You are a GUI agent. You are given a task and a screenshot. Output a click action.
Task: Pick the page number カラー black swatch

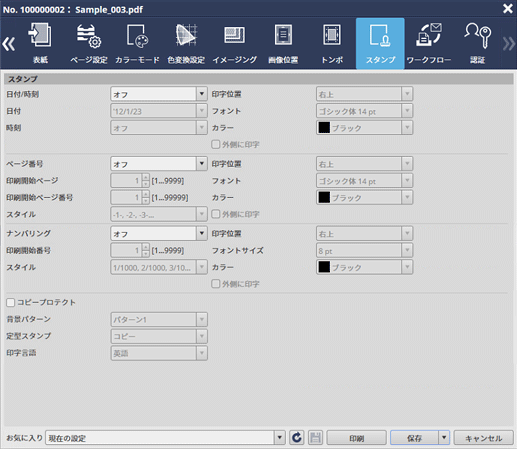(x=324, y=197)
